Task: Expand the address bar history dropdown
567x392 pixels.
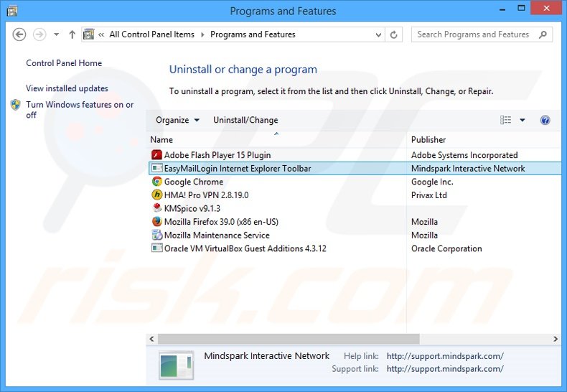Action: (378, 34)
